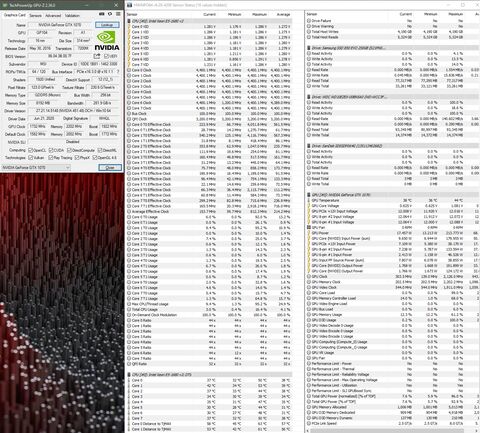Toggle the Vulkan checkbox
Viewport: 480px width, 433px height.
pos(31,158)
